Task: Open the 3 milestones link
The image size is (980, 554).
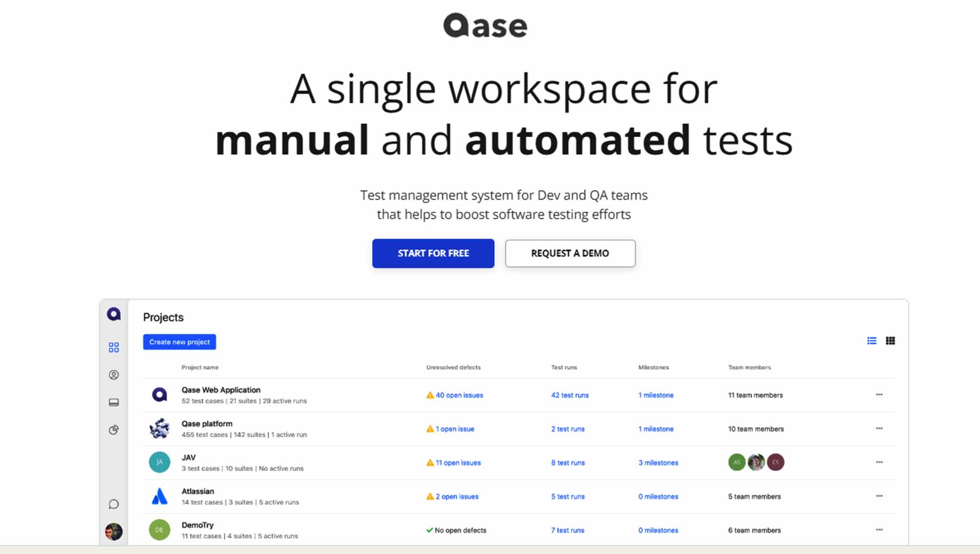Action: [658, 463]
